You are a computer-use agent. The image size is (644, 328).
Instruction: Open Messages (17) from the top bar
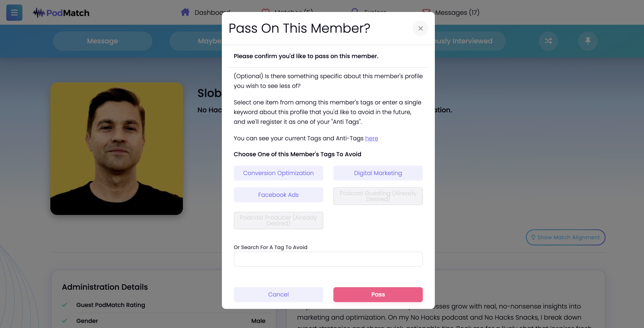[457, 12]
